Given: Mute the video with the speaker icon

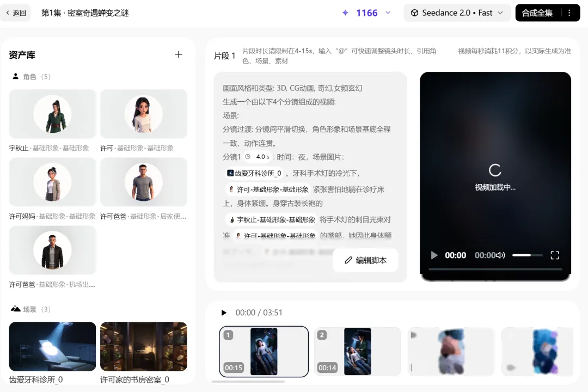Looking at the screenshot, I should pos(501,255).
